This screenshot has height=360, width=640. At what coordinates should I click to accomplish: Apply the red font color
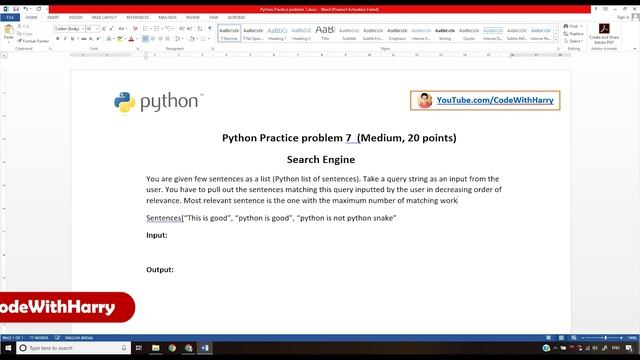[131, 39]
